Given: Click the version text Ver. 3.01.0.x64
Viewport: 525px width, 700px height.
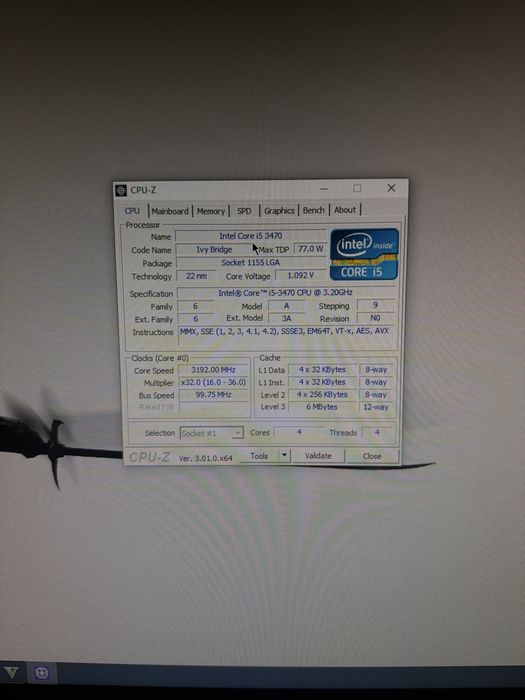Looking at the screenshot, I should [x=205, y=458].
